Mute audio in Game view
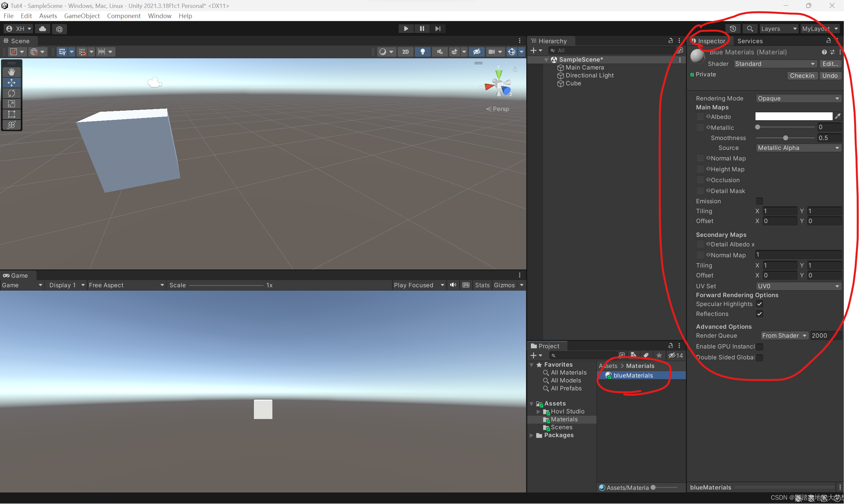Viewport: 859px width, 504px height. coord(453,285)
